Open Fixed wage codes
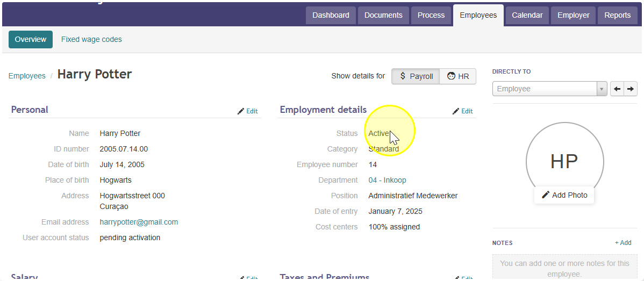This screenshot has height=281, width=644. [x=91, y=39]
